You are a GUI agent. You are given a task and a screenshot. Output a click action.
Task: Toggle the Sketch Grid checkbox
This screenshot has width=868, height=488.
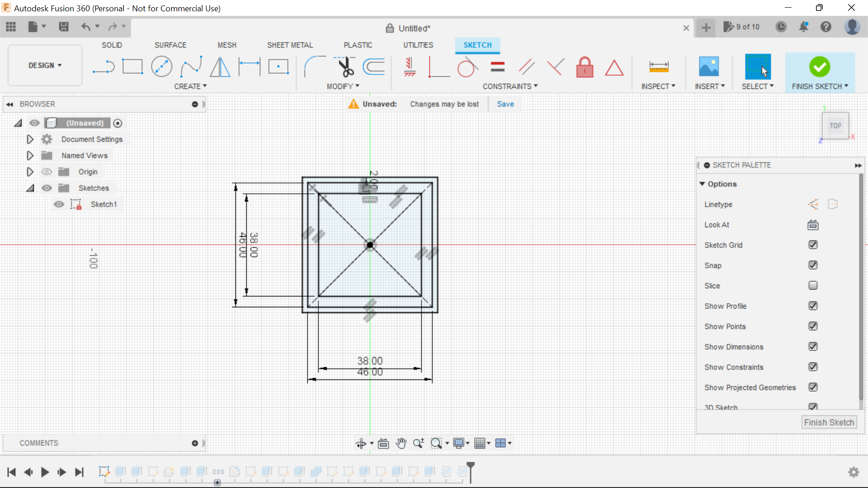(813, 244)
